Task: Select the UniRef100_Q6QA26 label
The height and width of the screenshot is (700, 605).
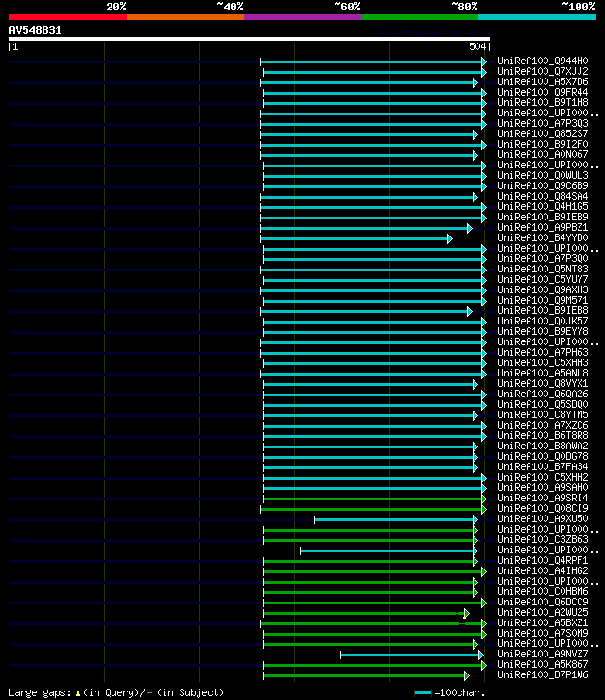Action: pyautogui.click(x=543, y=394)
